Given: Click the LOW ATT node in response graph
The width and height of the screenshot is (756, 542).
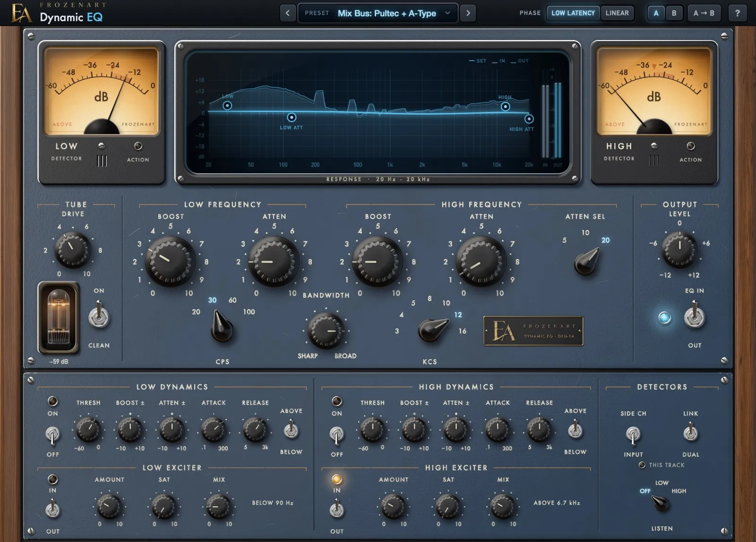Looking at the screenshot, I should pos(292,117).
